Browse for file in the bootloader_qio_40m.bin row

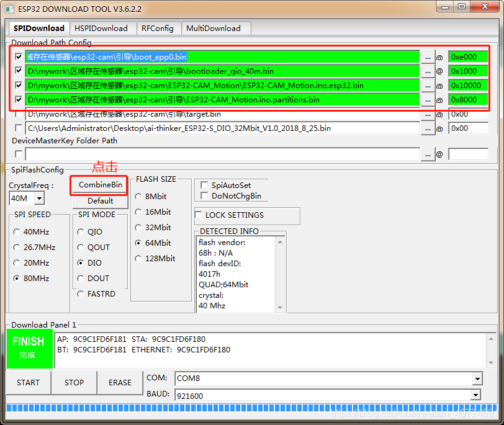[x=428, y=71]
